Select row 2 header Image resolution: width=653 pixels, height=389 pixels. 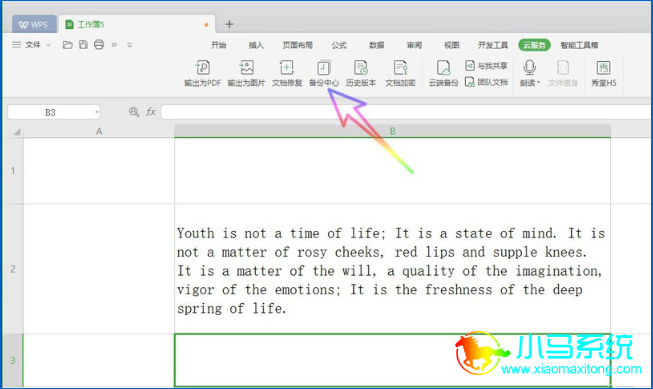(x=13, y=269)
